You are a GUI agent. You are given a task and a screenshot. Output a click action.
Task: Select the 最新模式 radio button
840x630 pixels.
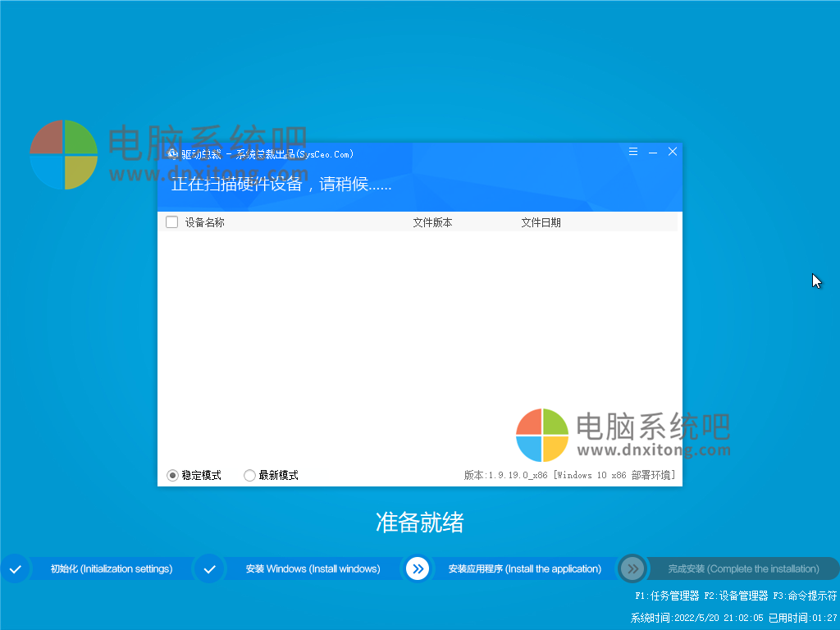click(x=249, y=475)
